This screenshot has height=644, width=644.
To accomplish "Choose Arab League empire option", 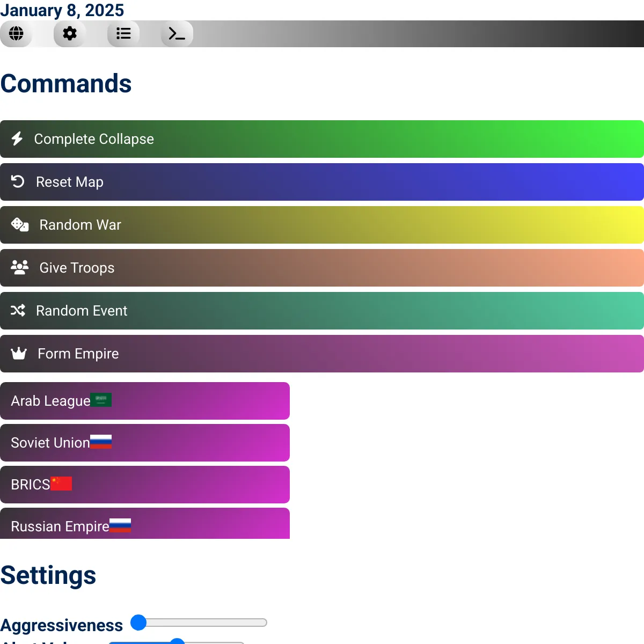I will [x=145, y=401].
